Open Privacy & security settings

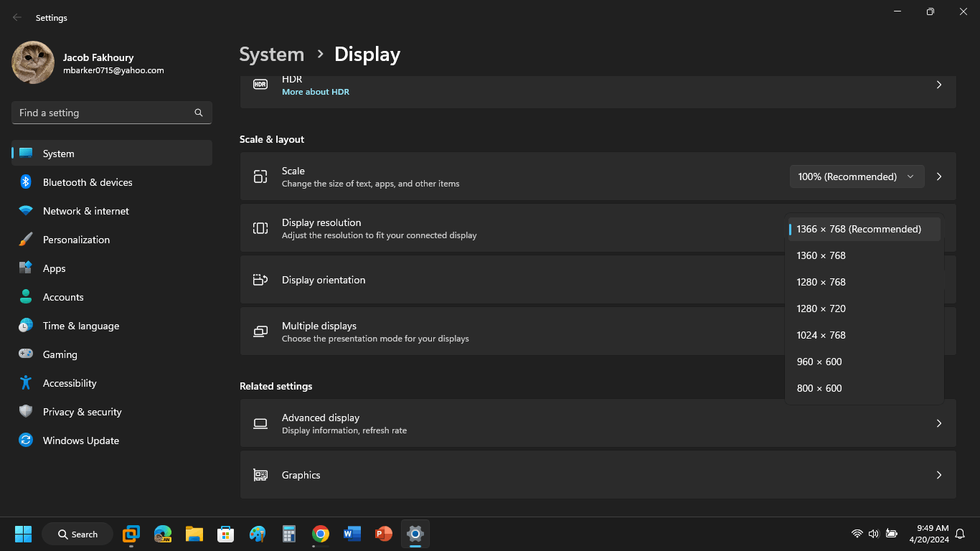[82, 412]
